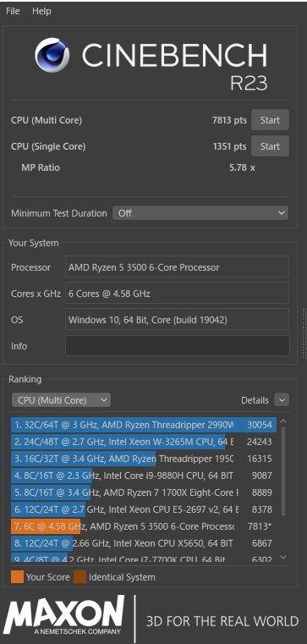The image size is (307, 644).
Task: Open the Minimum Test Duration dropdown
Action: [200, 213]
